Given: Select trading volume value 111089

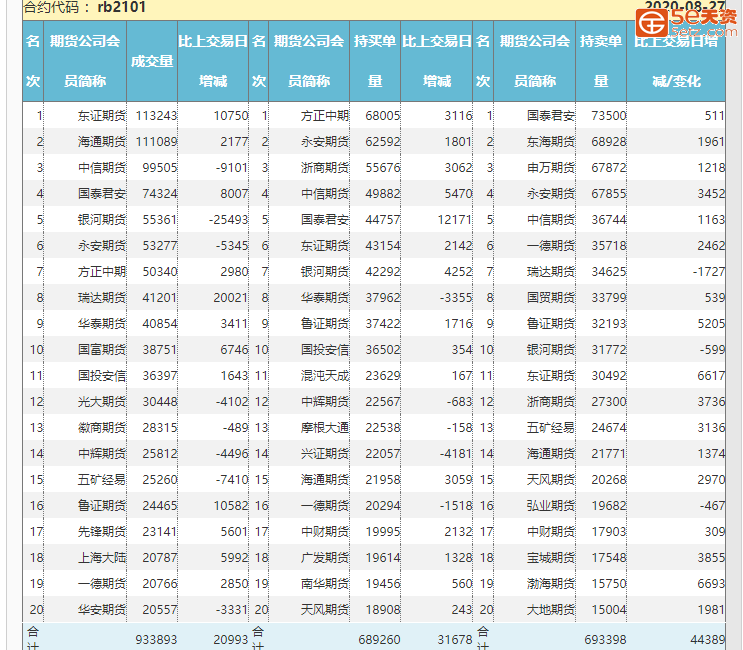Looking at the screenshot, I should coord(156,142).
